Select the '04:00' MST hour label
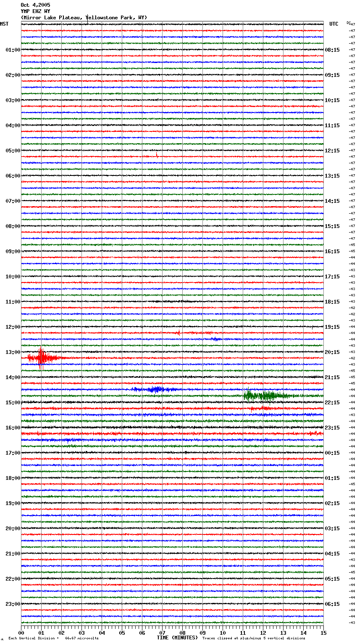Image resolution: width=357 pixels, height=644 pixels. 13,126
